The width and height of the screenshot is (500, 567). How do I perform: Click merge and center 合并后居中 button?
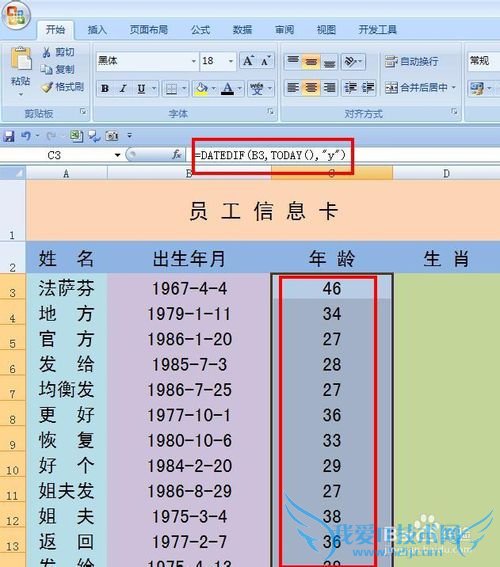[416, 88]
